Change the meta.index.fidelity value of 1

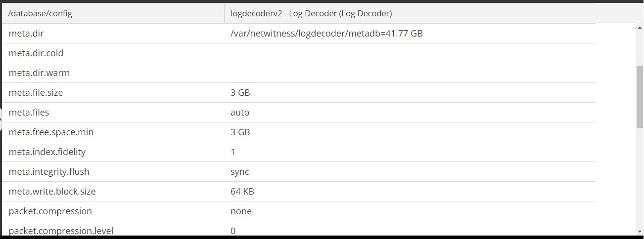coord(233,152)
